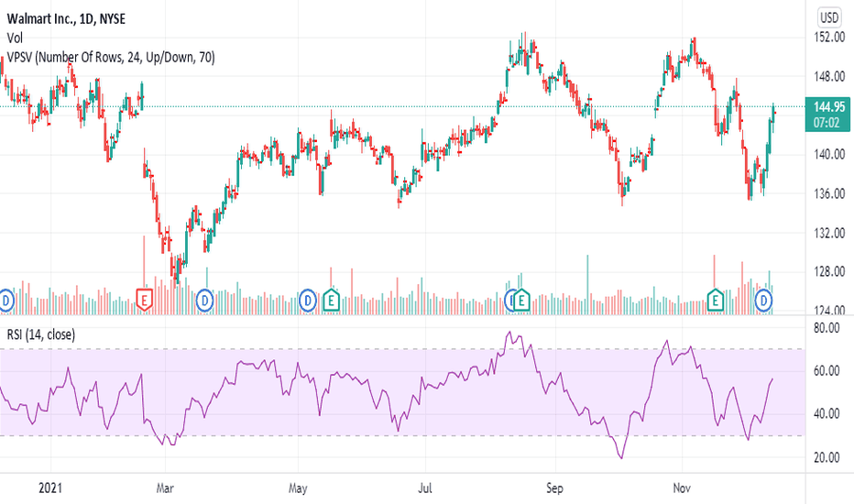
Task: Click the May time axis label
Action: [298, 488]
